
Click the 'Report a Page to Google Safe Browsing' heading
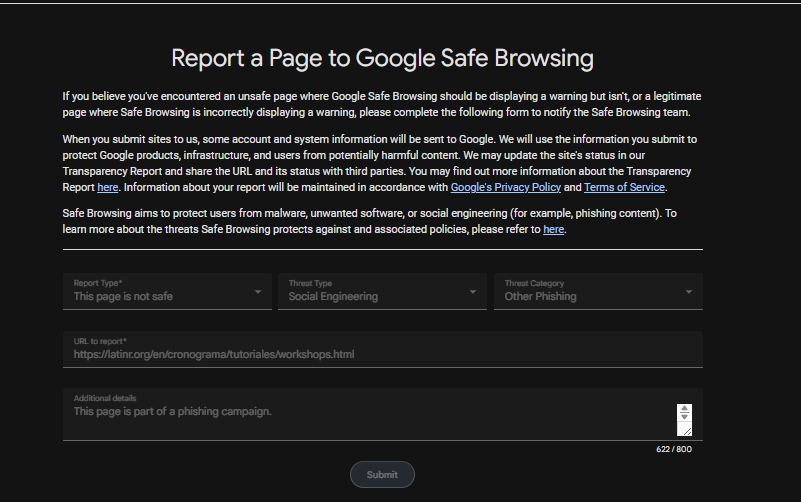(x=382, y=58)
